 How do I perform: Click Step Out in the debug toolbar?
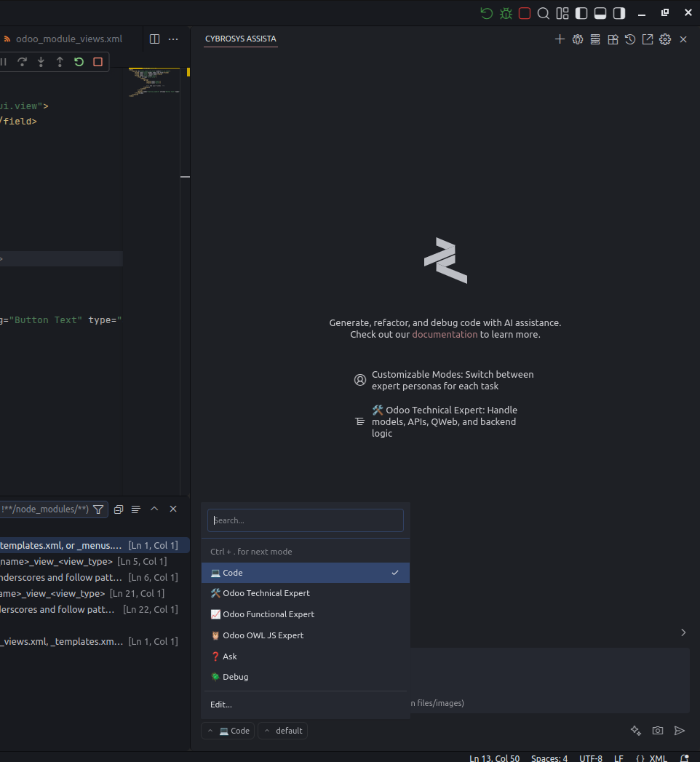tap(60, 62)
